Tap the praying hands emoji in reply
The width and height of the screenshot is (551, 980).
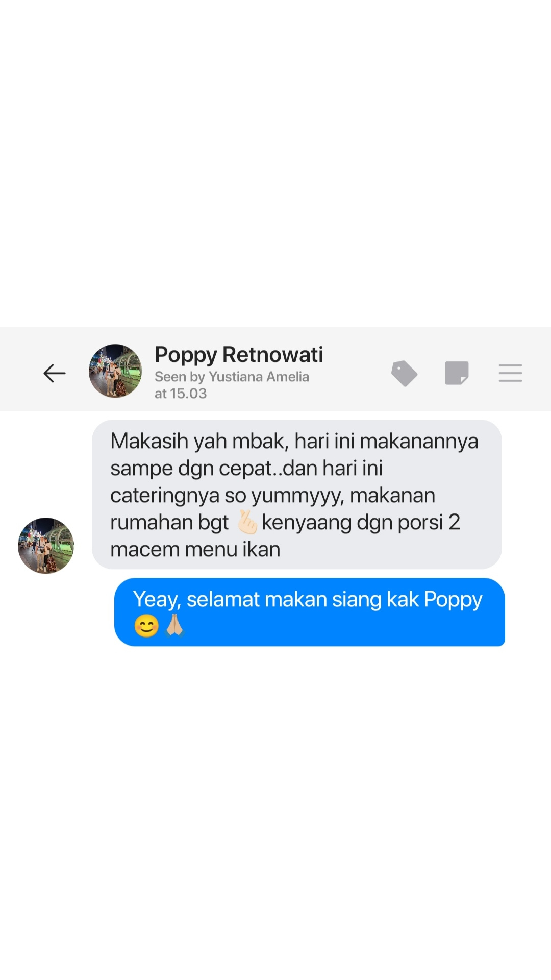pos(174,626)
